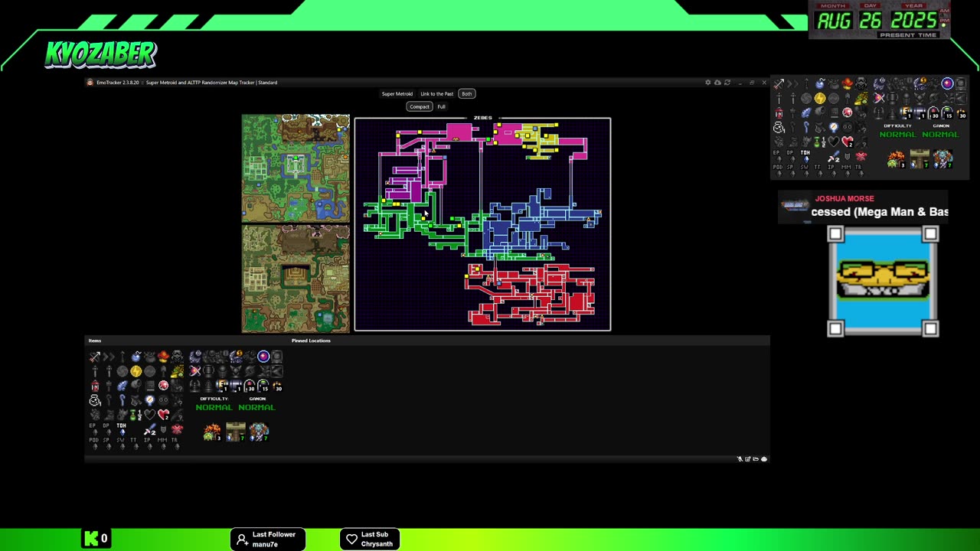Image resolution: width=980 pixels, height=551 pixels.
Task: Toggle the red Mail tunic in Items panel
Action: (177, 429)
